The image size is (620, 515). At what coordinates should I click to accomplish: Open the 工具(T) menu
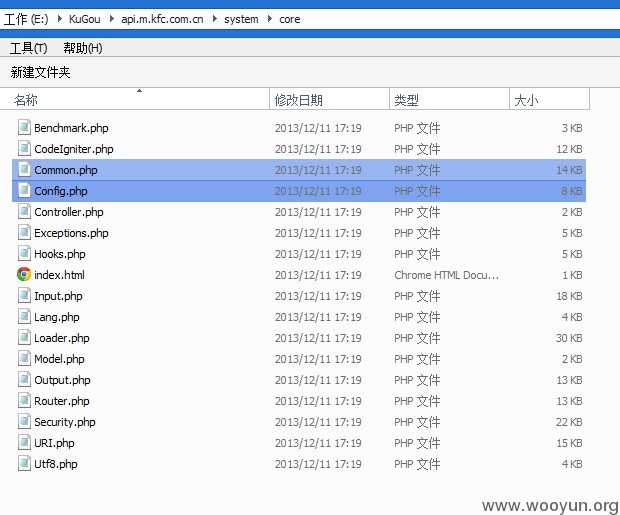28,48
